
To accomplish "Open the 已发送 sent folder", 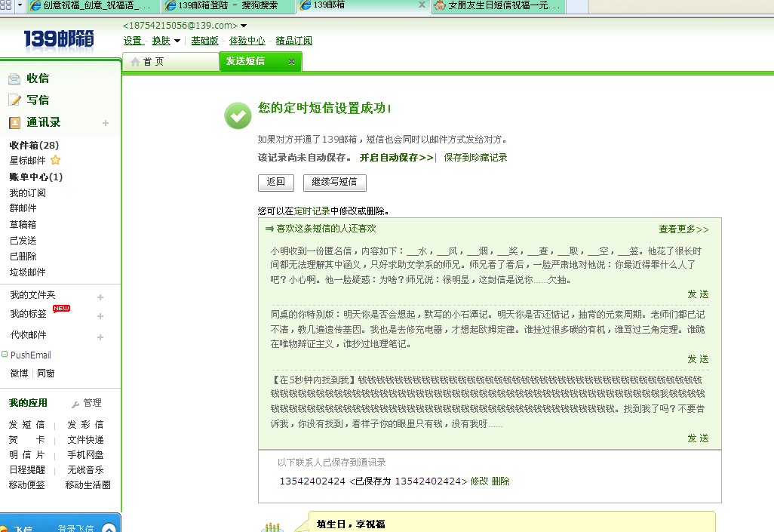I will [x=23, y=241].
